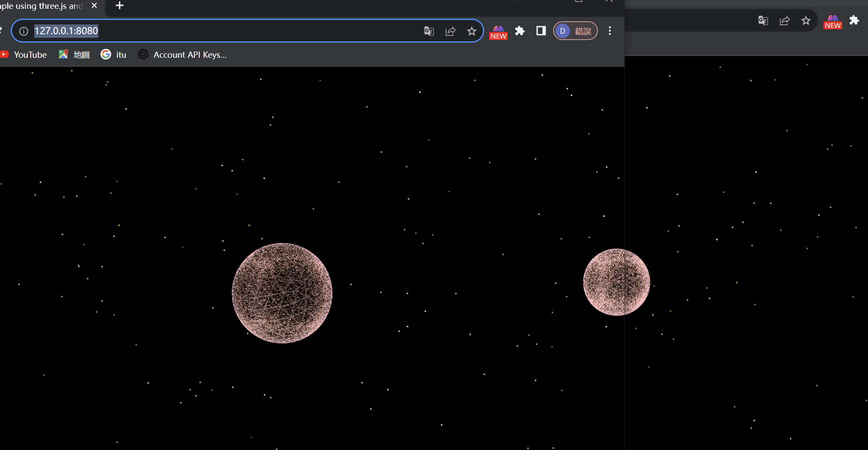Bookmark the page using the star icon
Viewport: 868px width, 450px height.
coord(472,31)
